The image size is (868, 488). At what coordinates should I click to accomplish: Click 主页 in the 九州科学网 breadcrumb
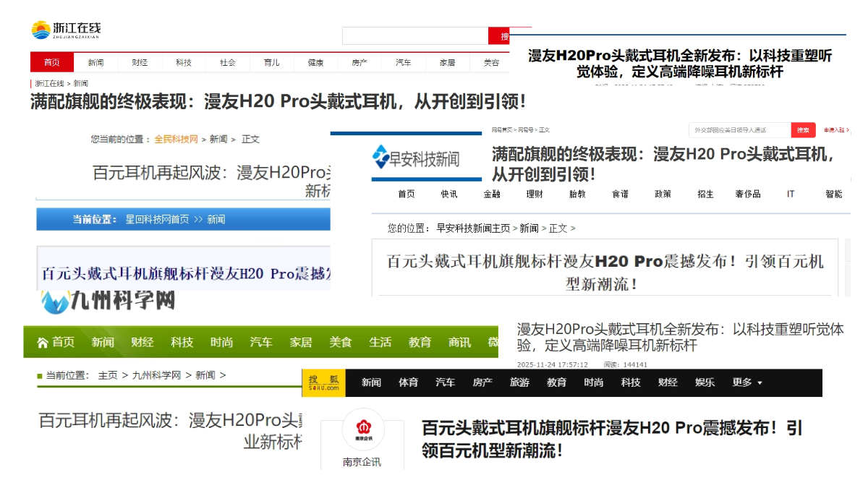click(x=108, y=375)
